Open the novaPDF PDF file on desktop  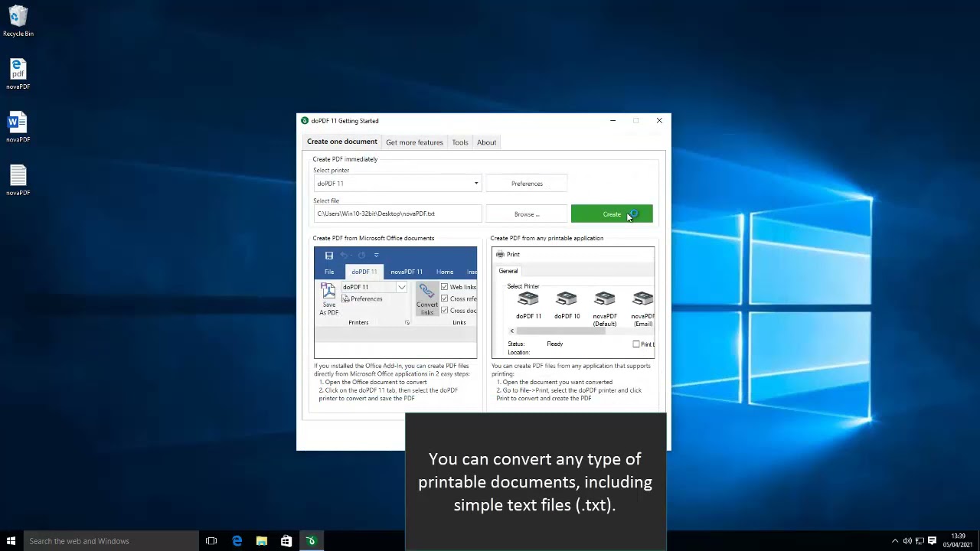(18, 74)
